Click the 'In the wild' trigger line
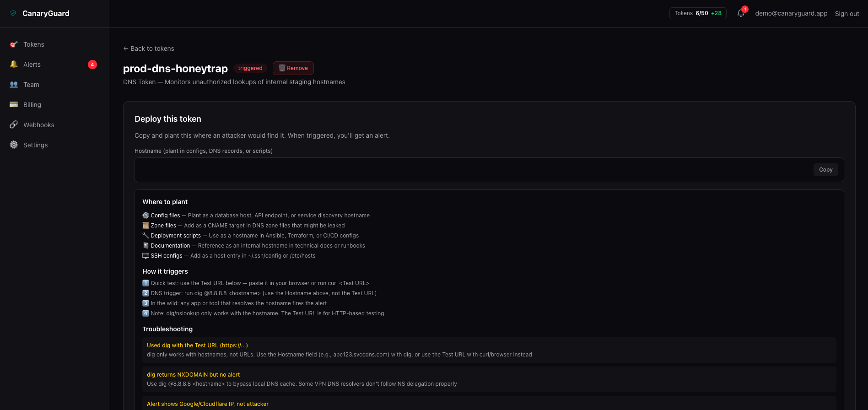The image size is (868, 410). pyautogui.click(x=239, y=303)
